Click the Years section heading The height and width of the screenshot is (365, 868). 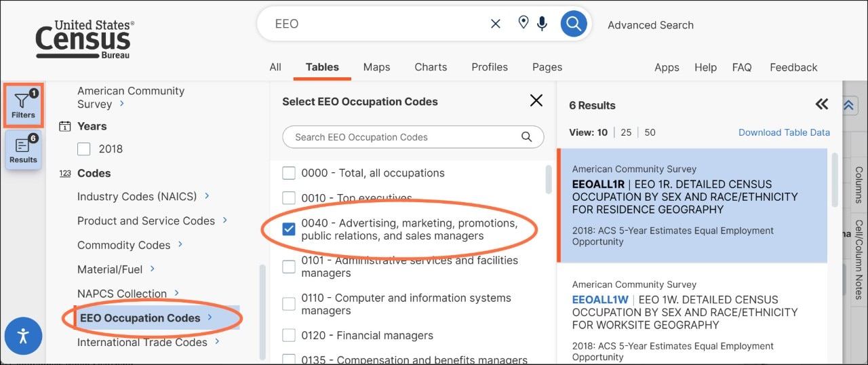pos(92,126)
